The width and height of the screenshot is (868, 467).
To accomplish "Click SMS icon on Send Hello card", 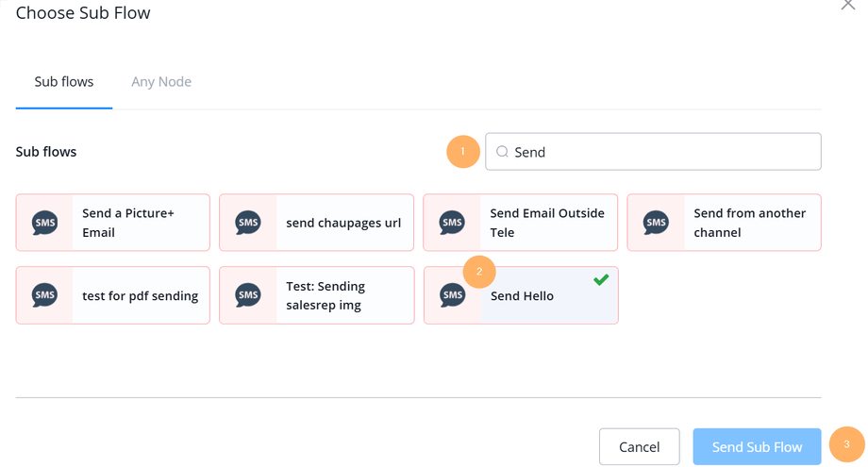I will click(x=452, y=295).
